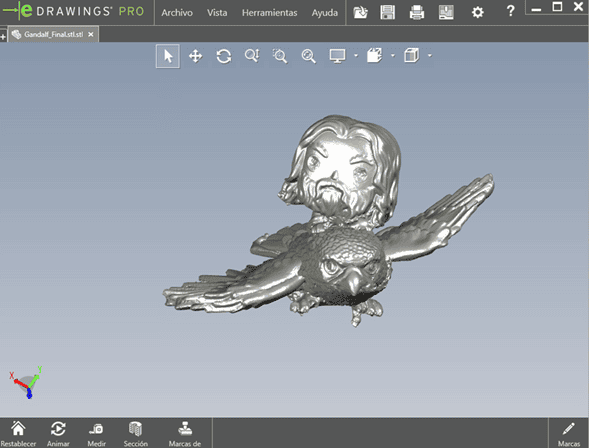Open the Marcas pencil panel
Viewport: 589px width, 448px height.
tap(569, 434)
